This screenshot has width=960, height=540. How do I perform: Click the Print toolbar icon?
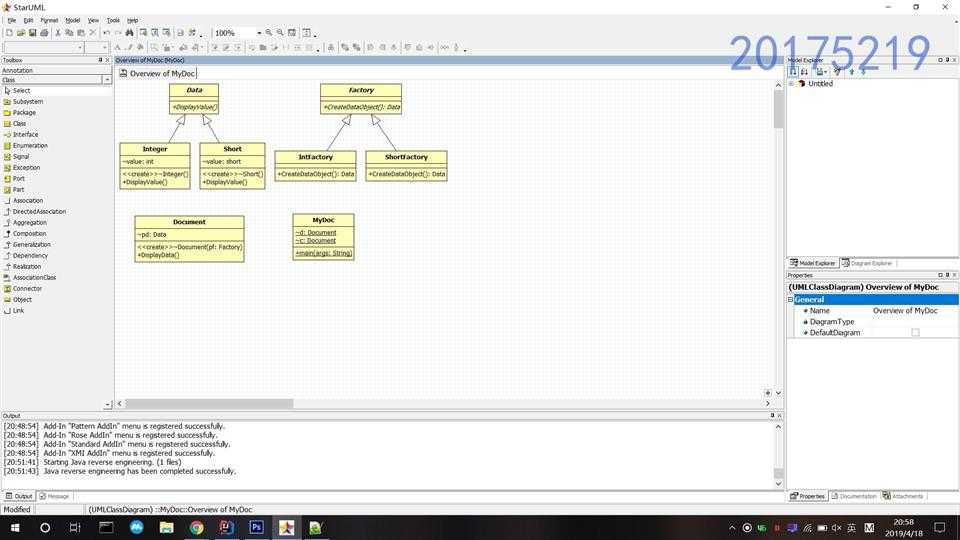coord(44,32)
